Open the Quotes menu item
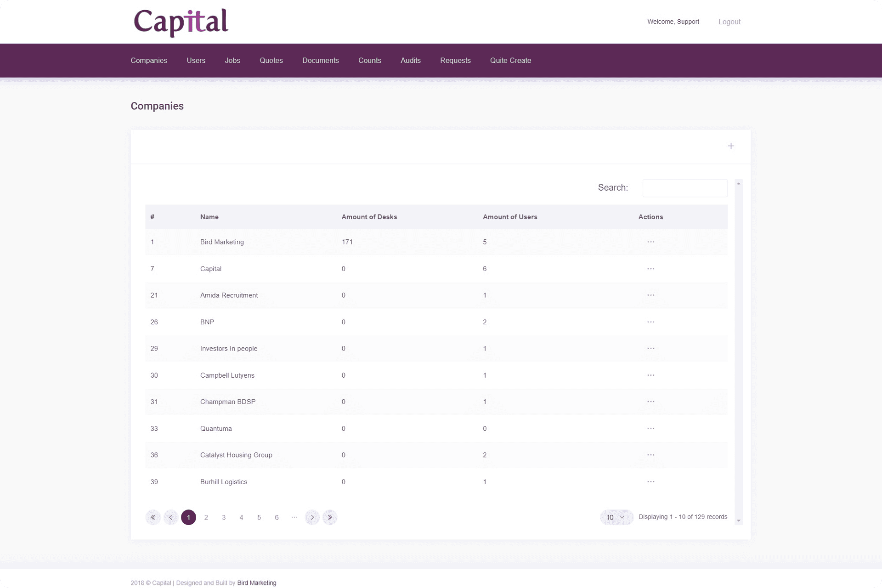Viewport: 882px width, 588px height. coord(271,60)
